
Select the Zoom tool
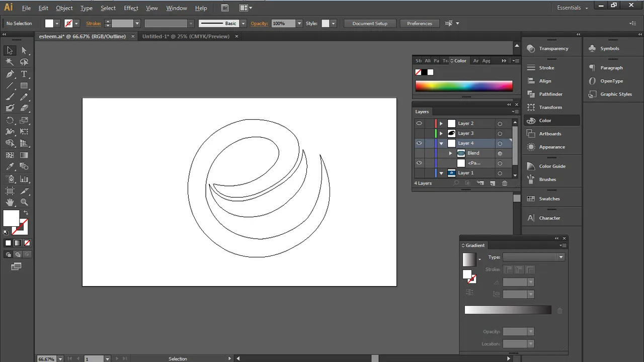24,202
